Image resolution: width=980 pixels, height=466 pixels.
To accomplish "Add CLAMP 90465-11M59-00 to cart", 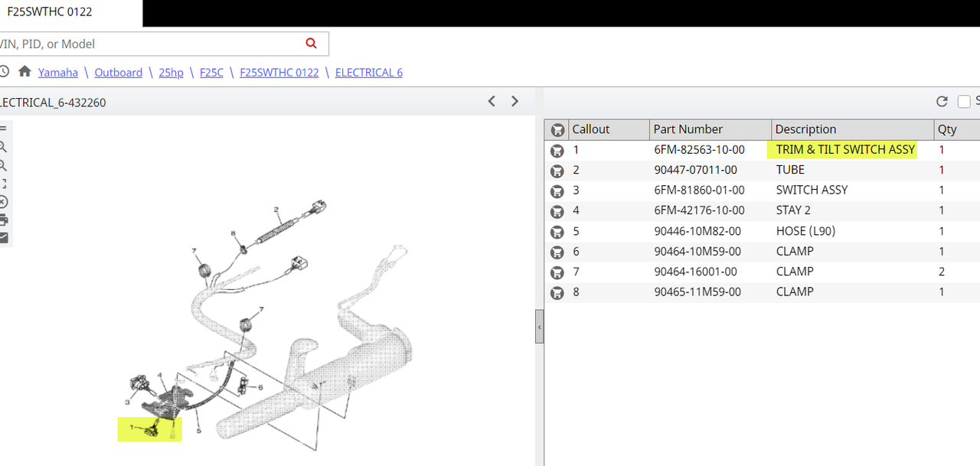I will 557,292.
